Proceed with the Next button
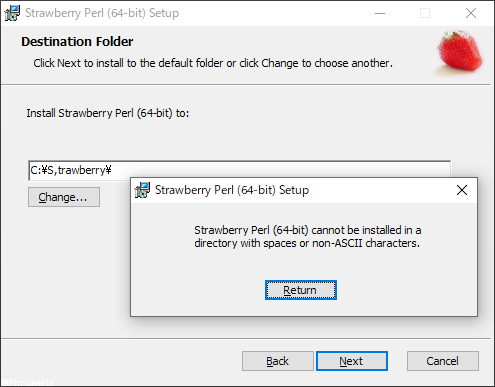Image resolution: width=495 pixels, height=387 pixels. pyautogui.click(x=352, y=361)
